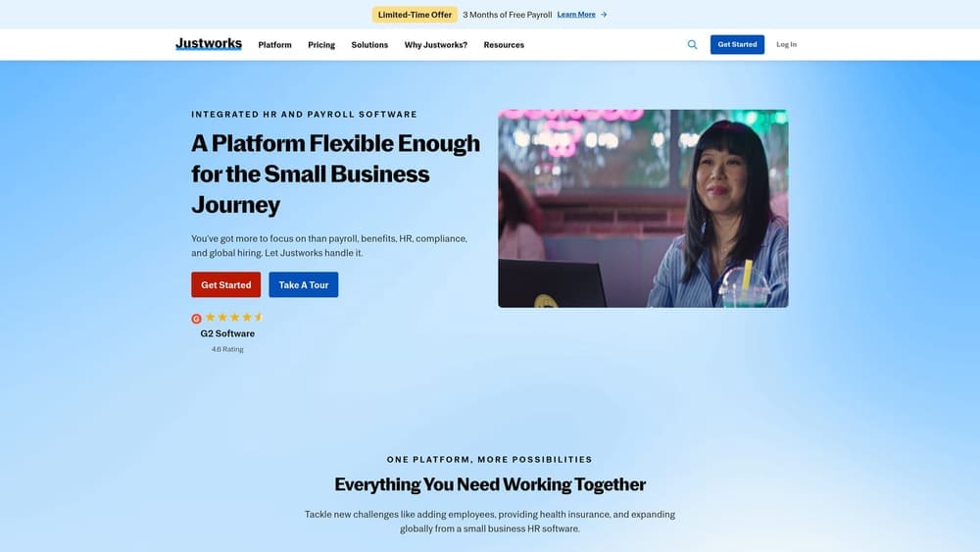The width and height of the screenshot is (980, 552).
Task: Open the Why Justworks? menu
Action: pos(436,45)
